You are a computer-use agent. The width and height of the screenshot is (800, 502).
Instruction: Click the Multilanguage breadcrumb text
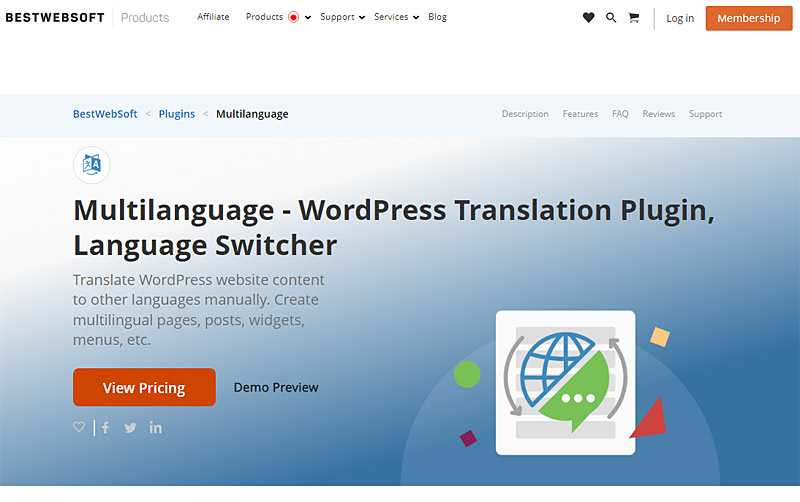point(252,114)
